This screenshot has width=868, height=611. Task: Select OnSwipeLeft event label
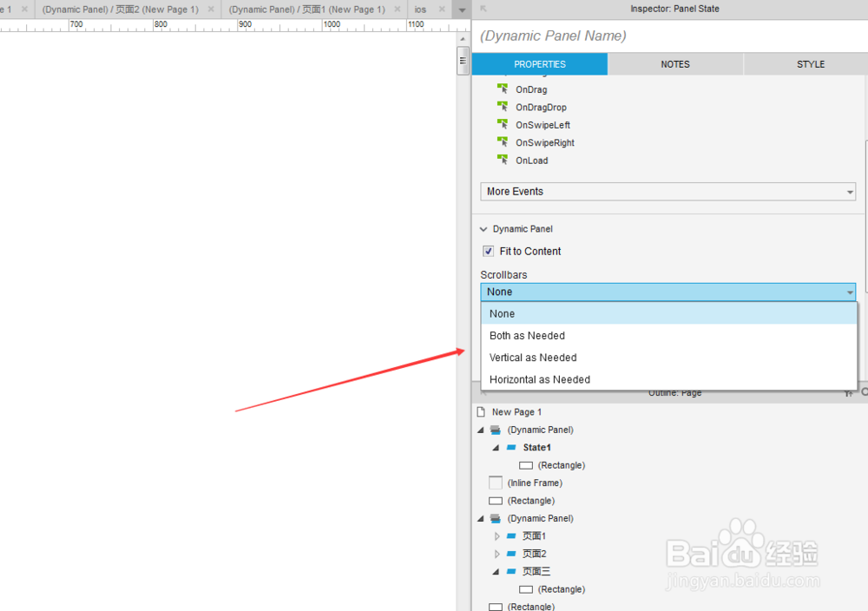542,125
